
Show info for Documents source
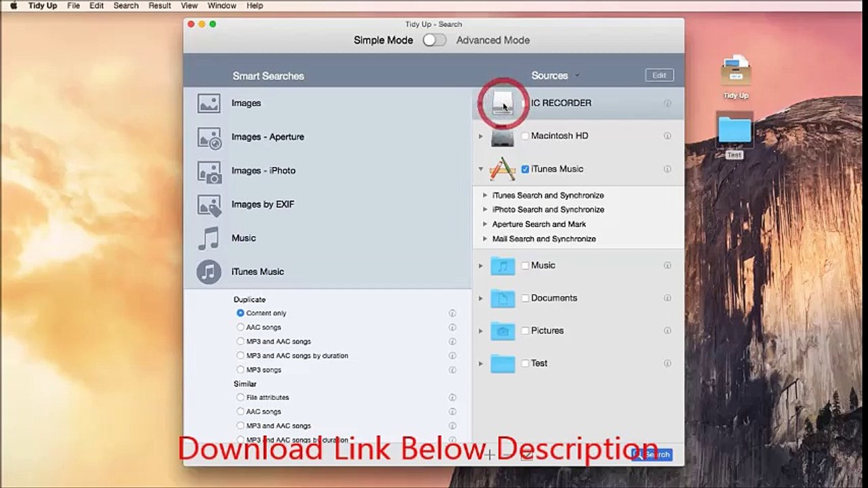(667, 298)
